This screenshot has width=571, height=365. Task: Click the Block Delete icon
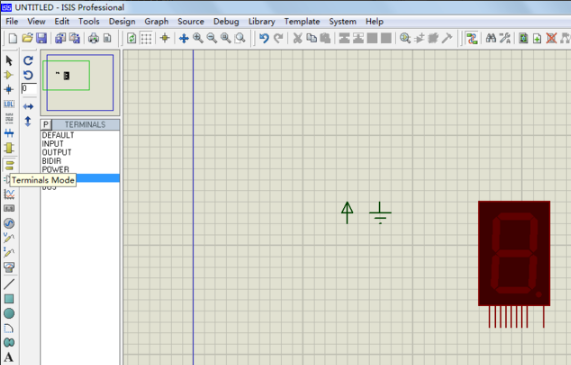tap(386, 38)
